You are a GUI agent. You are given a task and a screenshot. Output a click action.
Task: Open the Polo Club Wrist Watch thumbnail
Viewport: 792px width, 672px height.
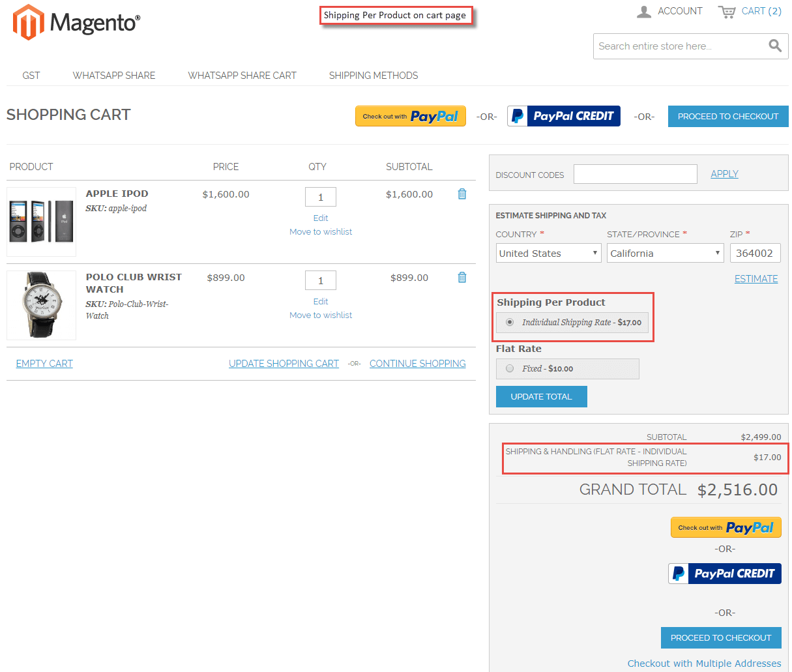(42, 306)
